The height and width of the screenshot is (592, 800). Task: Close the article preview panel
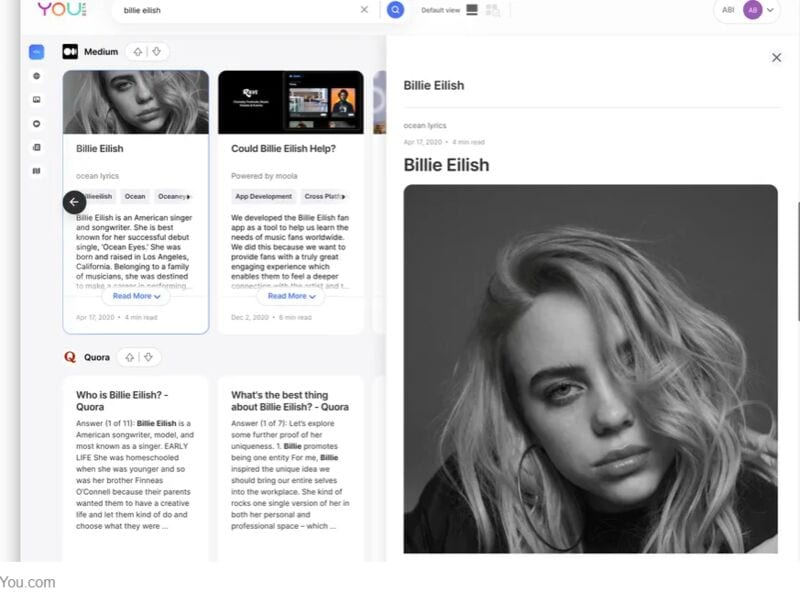(777, 58)
